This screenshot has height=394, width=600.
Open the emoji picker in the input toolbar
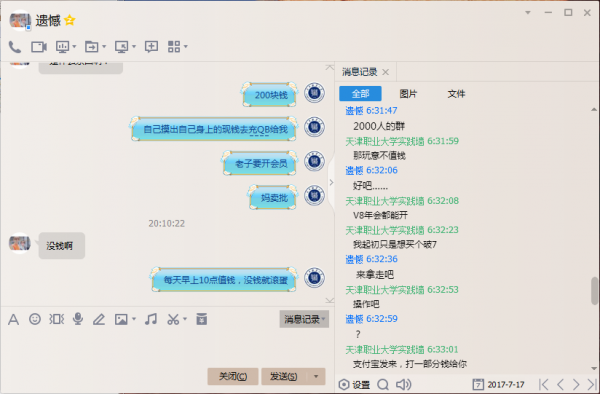(x=35, y=319)
